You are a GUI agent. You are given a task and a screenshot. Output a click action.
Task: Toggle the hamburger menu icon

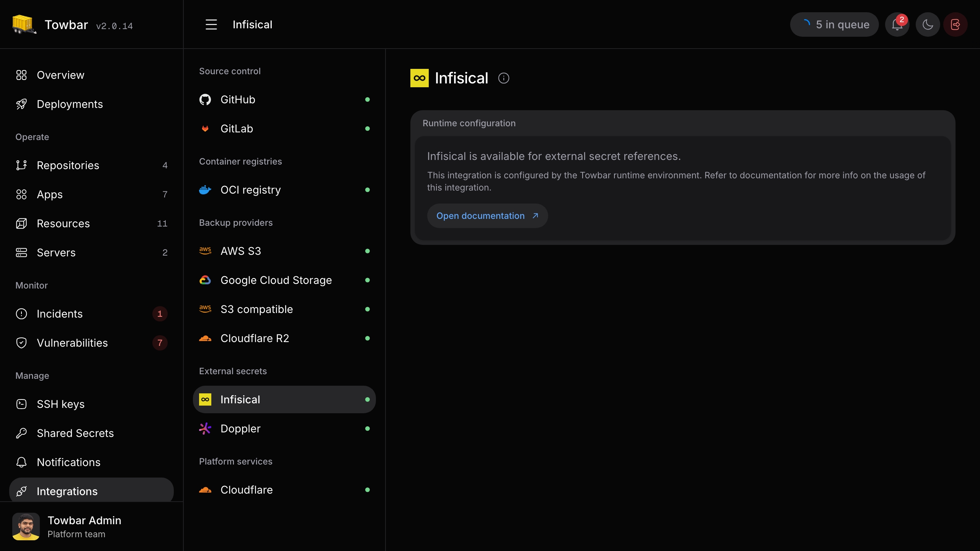pyautogui.click(x=211, y=24)
